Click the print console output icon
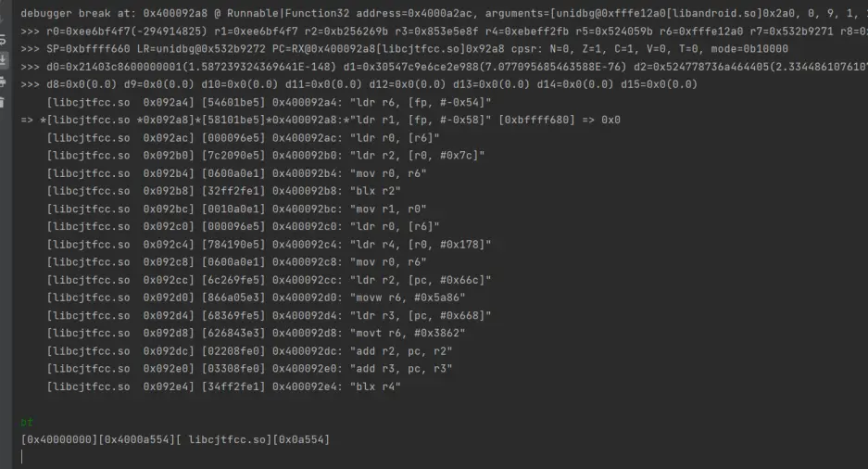This screenshot has width=868, height=469. (x=3, y=82)
